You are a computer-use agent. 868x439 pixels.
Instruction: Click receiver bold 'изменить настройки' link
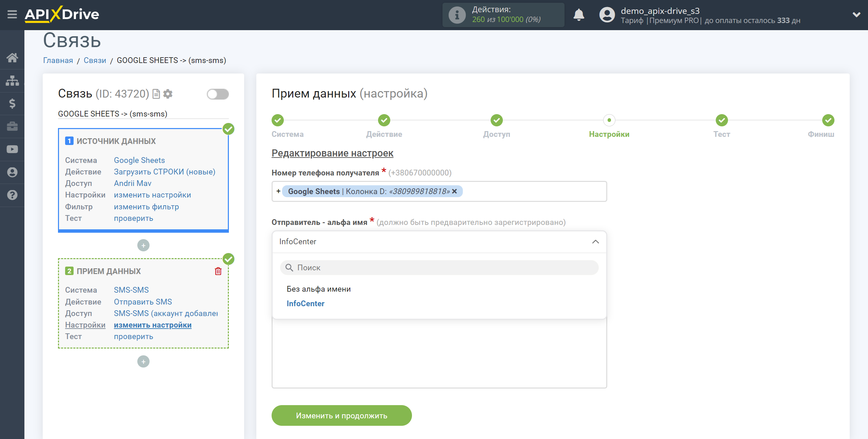153,325
